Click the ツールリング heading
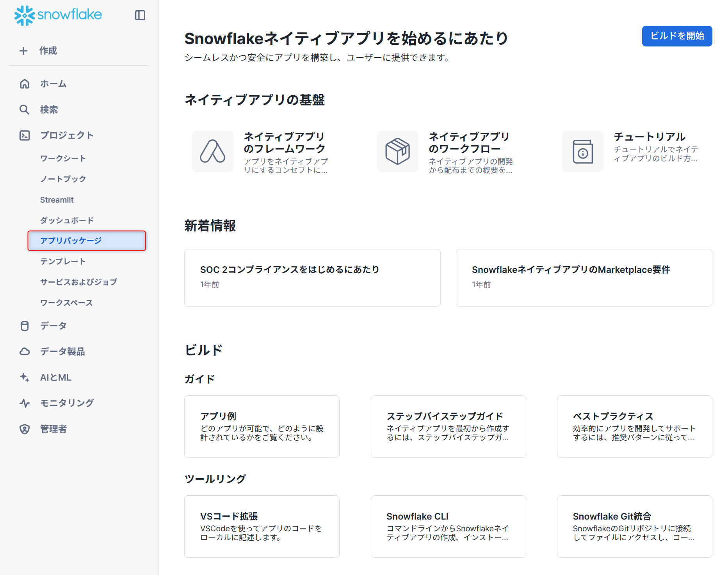Viewport: 728px width, 575px height. (x=215, y=479)
